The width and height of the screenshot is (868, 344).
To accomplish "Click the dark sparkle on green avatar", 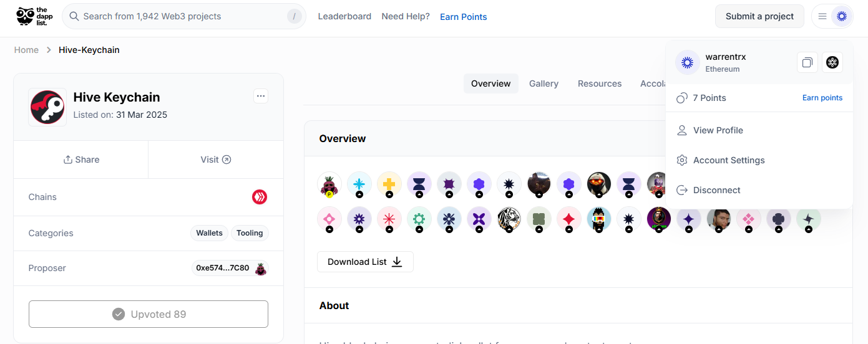I will coord(809,219).
